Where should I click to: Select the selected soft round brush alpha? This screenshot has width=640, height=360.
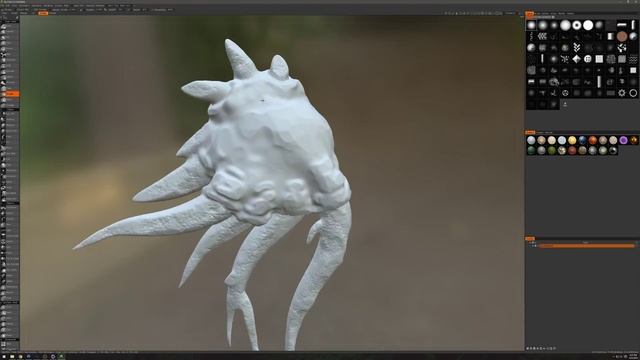click(531, 25)
